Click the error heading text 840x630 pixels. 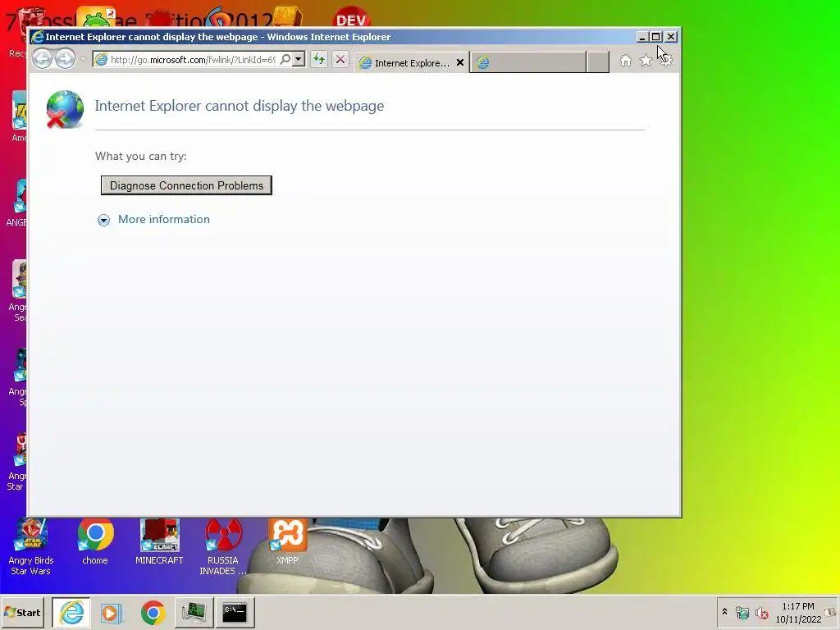240,106
